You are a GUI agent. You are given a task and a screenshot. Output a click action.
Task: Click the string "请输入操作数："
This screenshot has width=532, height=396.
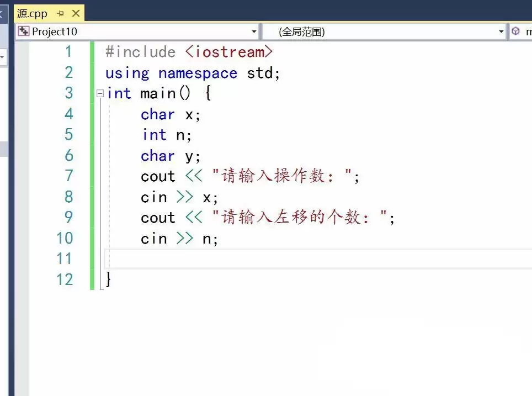tap(282, 176)
